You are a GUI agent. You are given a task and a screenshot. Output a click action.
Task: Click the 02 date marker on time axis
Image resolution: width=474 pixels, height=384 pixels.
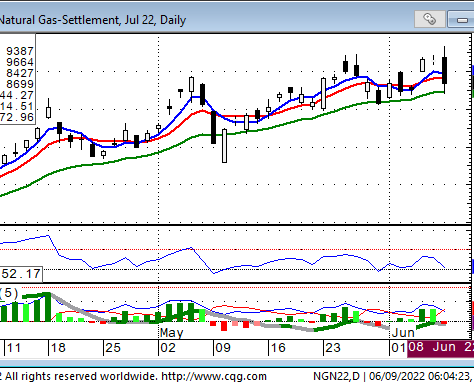[x=168, y=348]
